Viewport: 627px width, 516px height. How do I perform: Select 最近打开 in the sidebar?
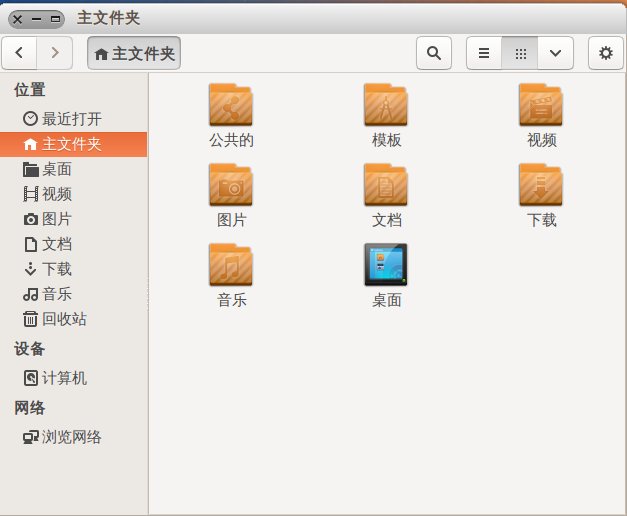click(x=74, y=119)
